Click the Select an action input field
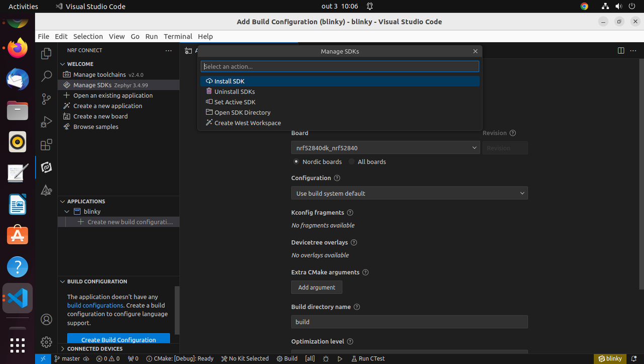The width and height of the screenshot is (644, 364). pyautogui.click(x=340, y=66)
